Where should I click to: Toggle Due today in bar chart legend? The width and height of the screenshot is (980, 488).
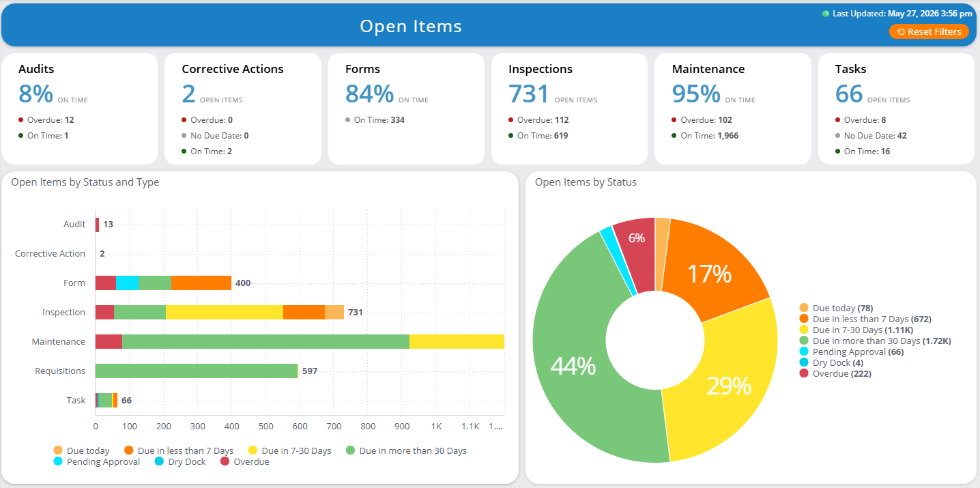(x=81, y=450)
